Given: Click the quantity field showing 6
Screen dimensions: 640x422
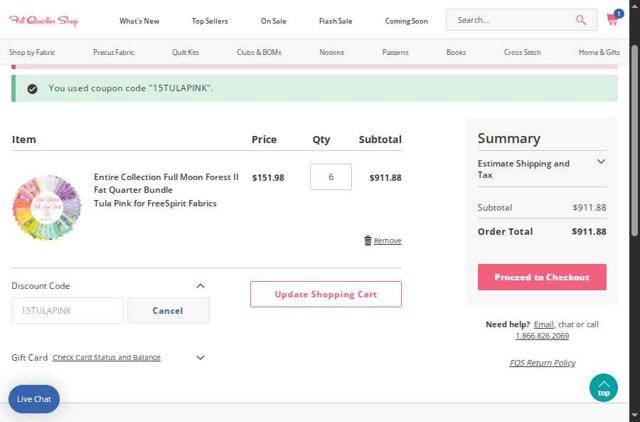Looking at the screenshot, I should [331, 177].
